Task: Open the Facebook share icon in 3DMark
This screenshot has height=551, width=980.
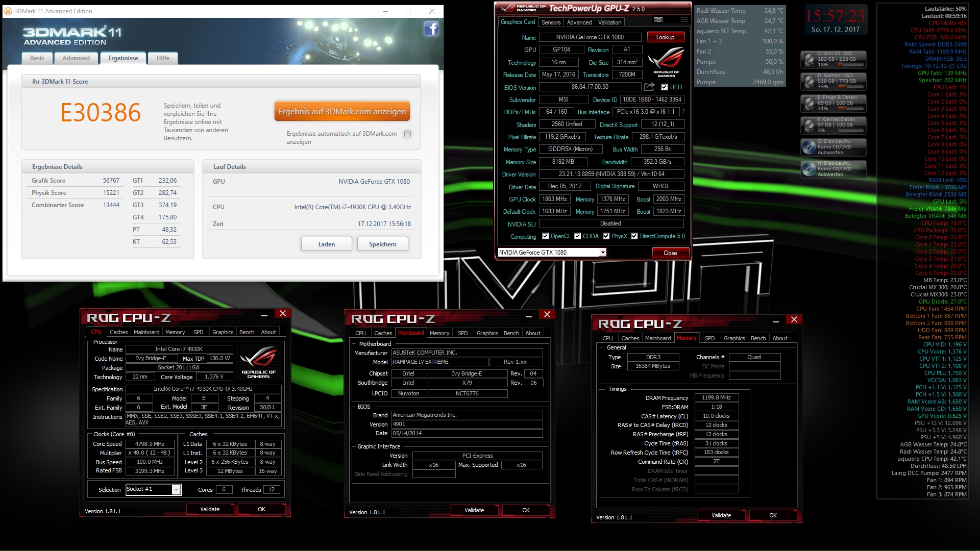Action: coord(431,29)
